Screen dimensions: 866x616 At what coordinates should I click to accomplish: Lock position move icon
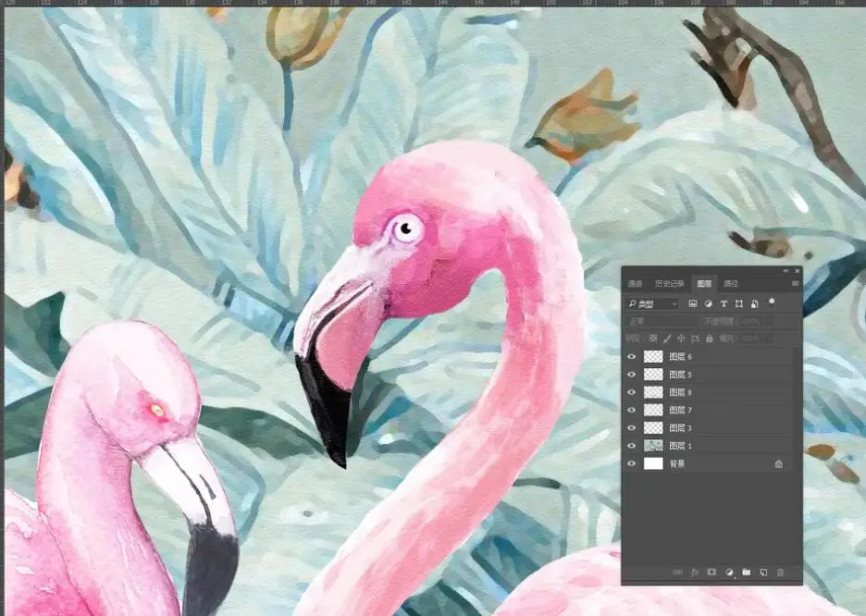(681, 339)
